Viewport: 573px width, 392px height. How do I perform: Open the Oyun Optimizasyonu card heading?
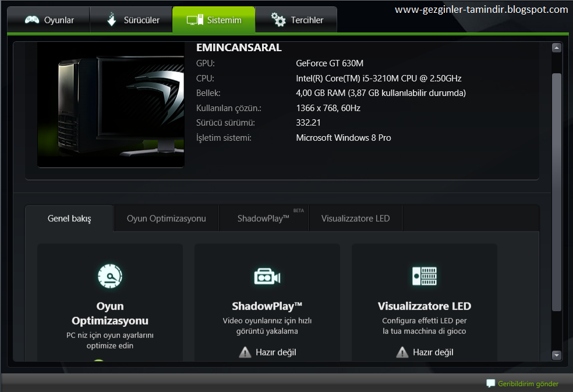(110, 313)
